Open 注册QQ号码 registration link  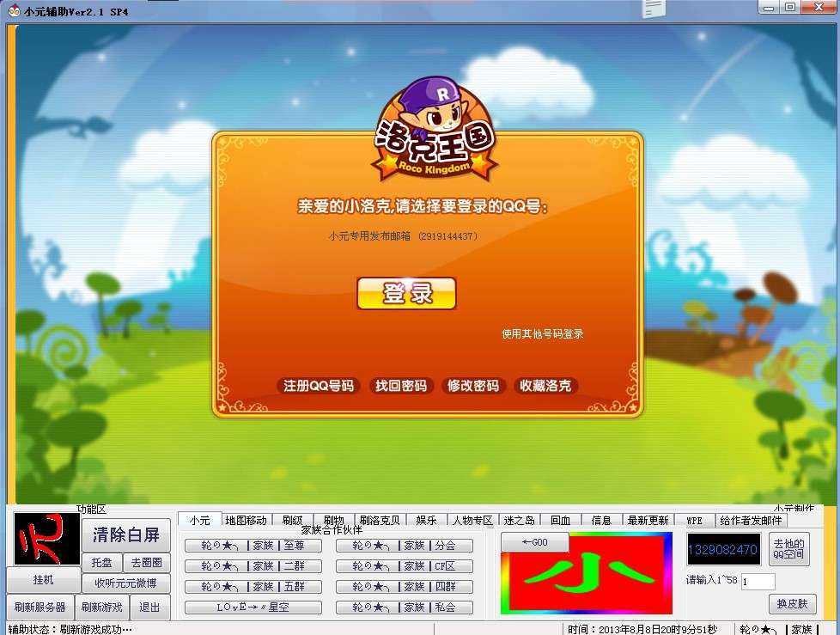319,386
